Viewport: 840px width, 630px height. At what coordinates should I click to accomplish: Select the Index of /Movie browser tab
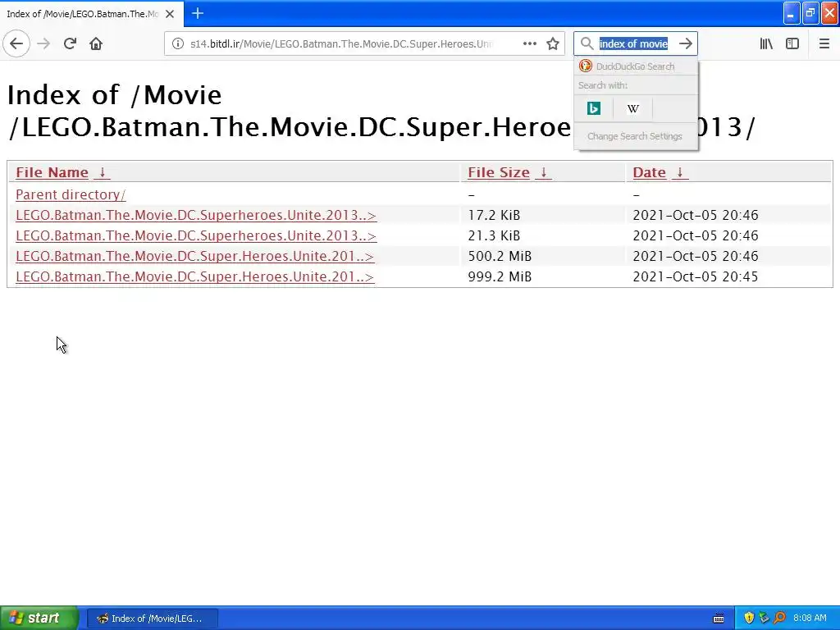click(91, 14)
